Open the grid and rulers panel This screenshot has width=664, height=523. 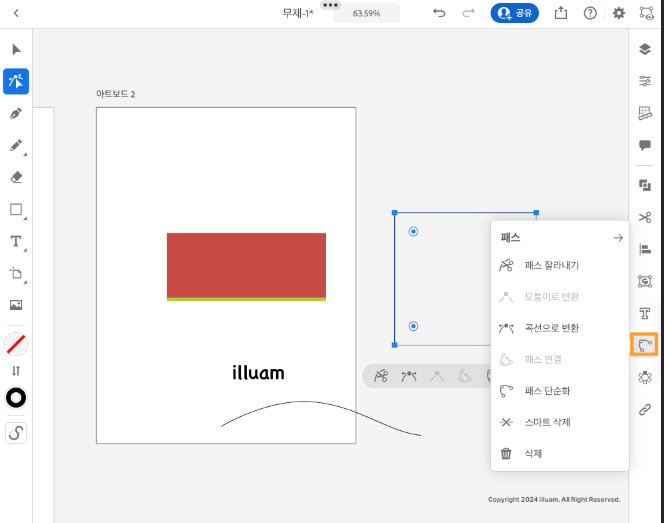click(645, 113)
